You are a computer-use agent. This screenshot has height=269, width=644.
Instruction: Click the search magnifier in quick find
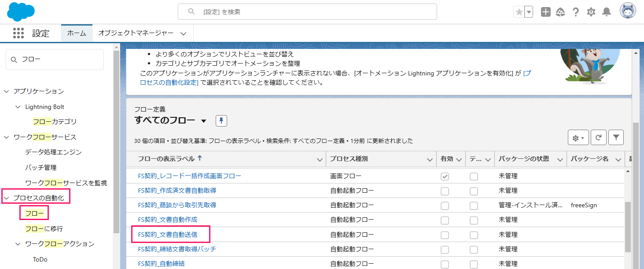click(14, 60)
